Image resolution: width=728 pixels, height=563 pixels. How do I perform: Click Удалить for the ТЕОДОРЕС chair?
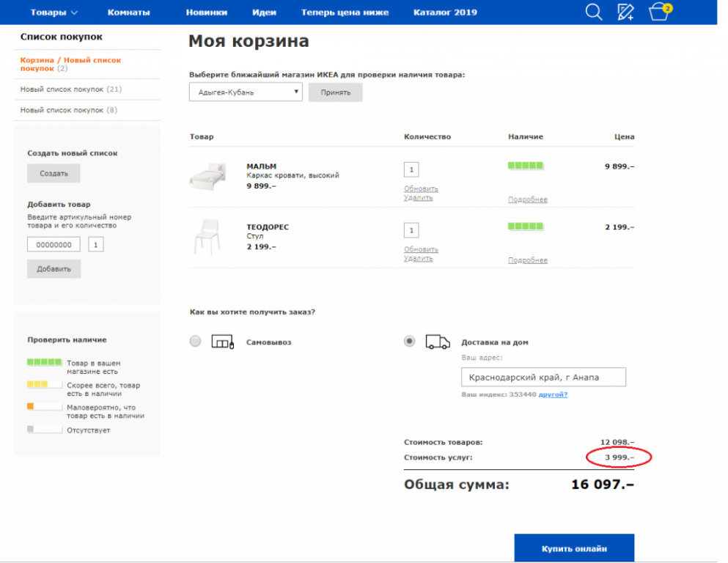[x=419, y=259]
